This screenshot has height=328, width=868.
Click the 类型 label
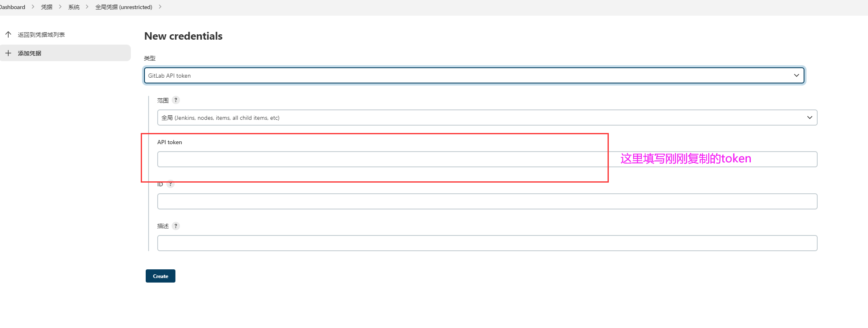149,58
